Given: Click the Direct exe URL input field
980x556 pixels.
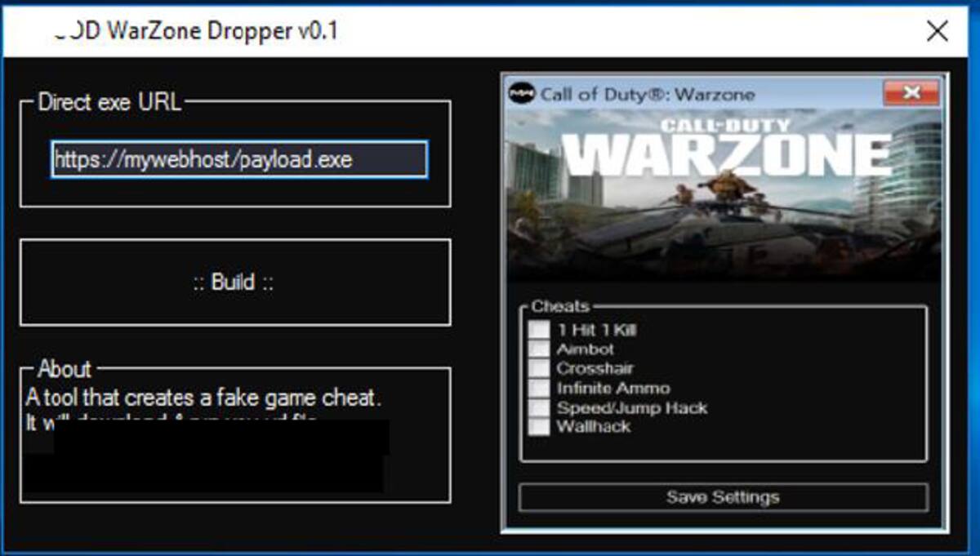Looking at the screenshot, I should coord(238,159).
